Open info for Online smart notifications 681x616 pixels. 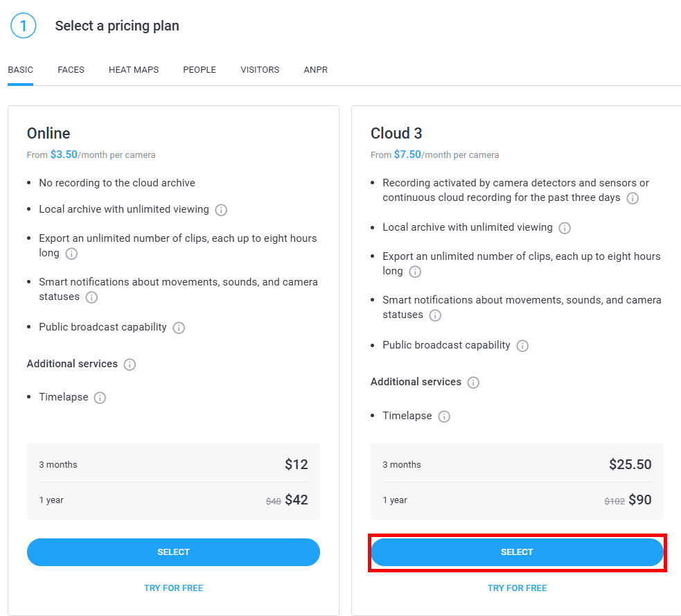point(91,297)
